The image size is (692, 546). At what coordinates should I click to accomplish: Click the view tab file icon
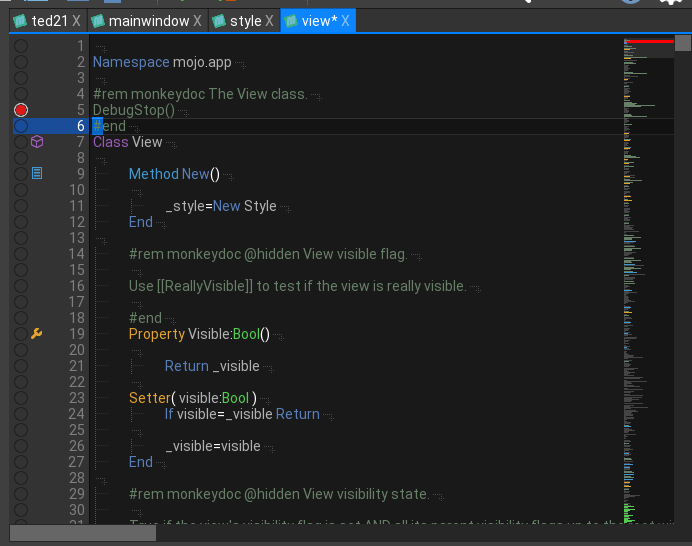[x=290, y=21]
